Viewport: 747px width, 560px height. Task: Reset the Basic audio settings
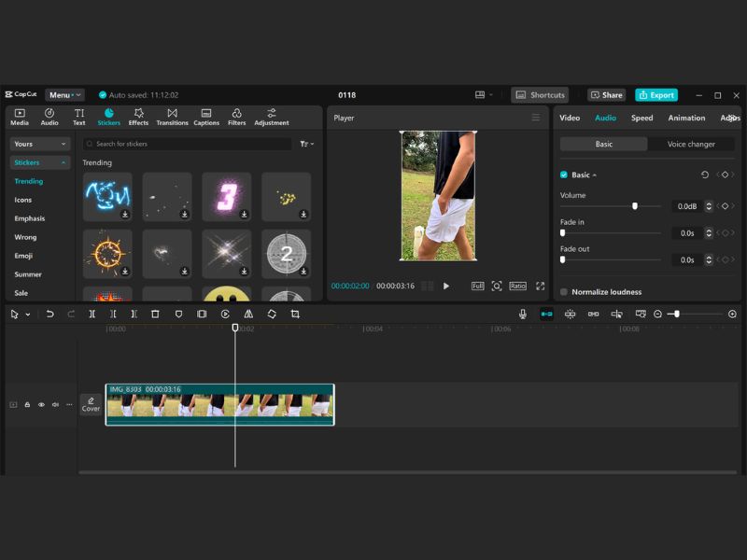[x=705, y=175]
